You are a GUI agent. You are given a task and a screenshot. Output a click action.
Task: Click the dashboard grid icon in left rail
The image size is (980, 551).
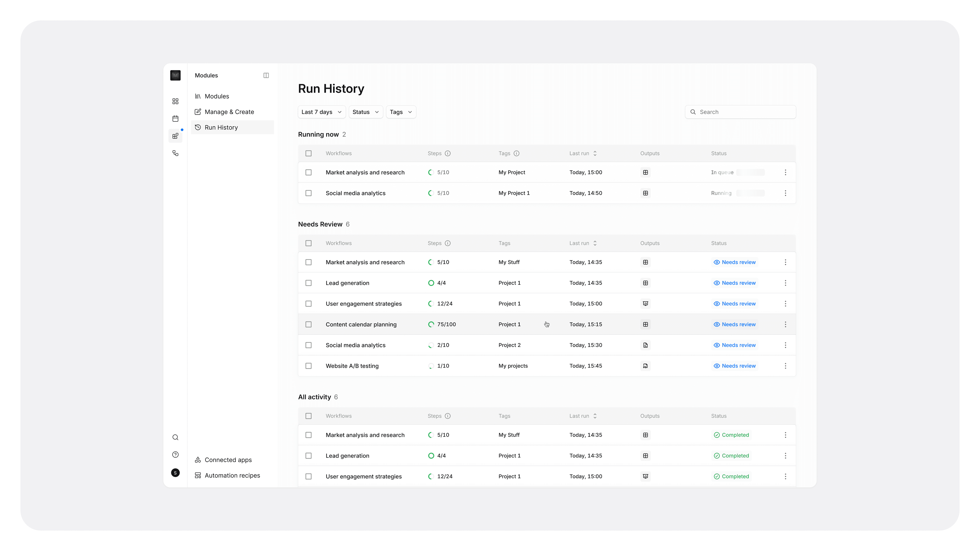[175, 101]
